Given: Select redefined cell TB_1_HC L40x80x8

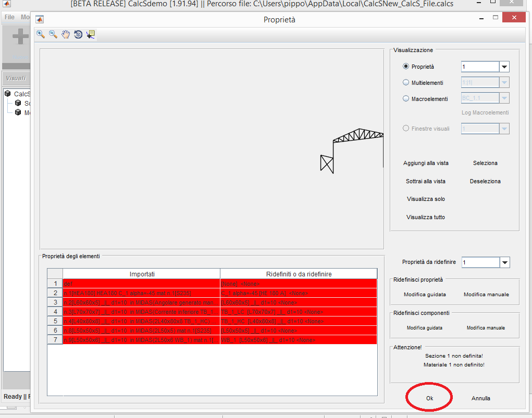Looking at the screenshot, I should point(299,321).
